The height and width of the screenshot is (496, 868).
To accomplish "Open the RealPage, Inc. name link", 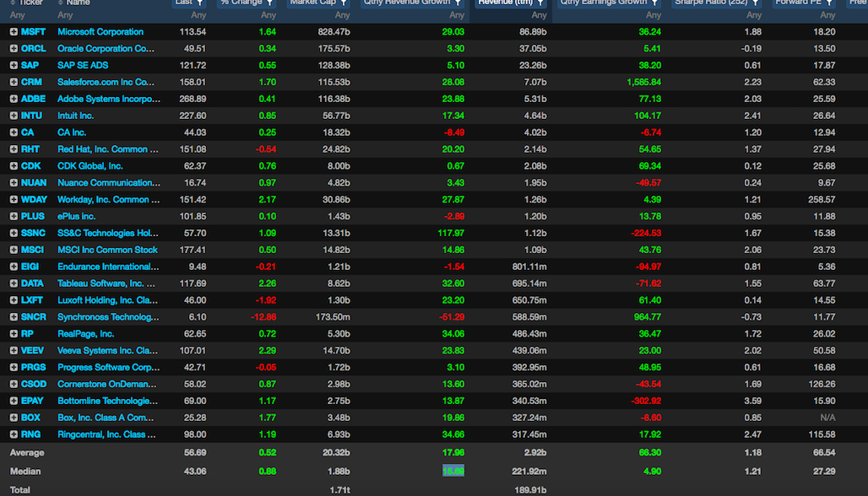I will (86, 334).
